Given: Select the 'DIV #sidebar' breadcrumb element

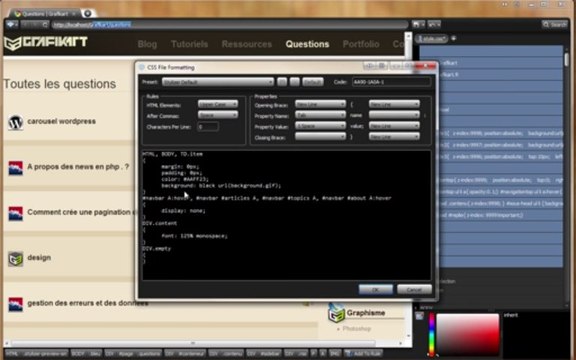Looking at the screenshot, I should [263, 353].
